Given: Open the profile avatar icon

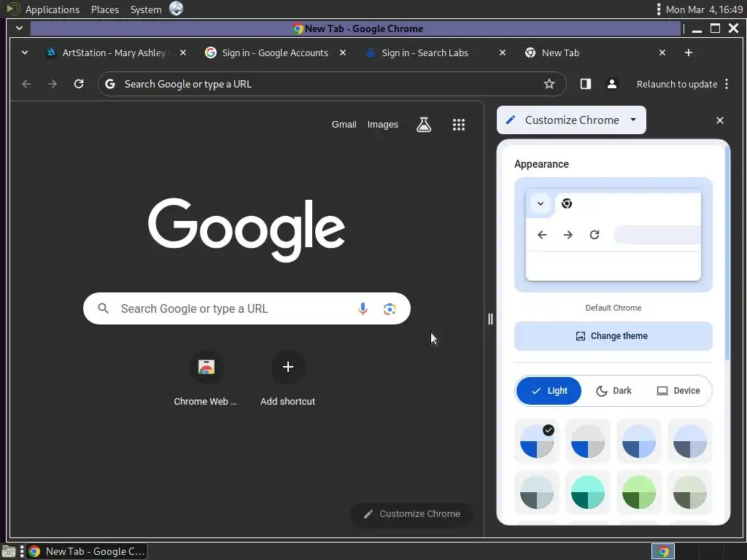Looking at the screenshot, I should tap(612, 85).
